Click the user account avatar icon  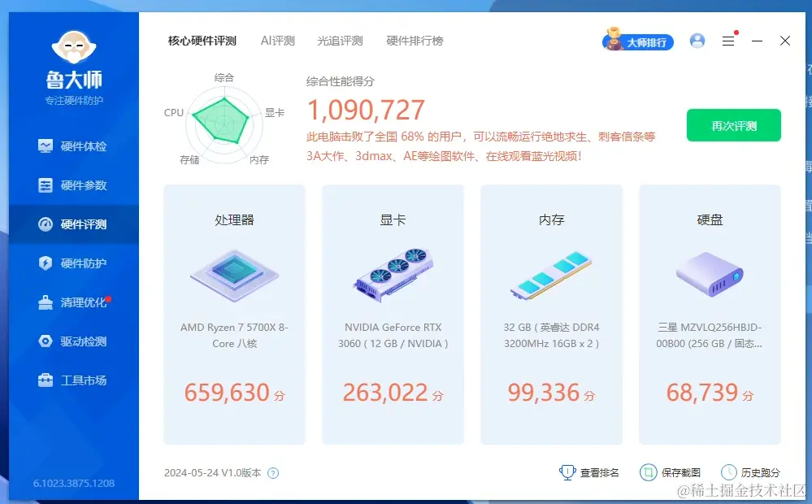click(697, 41)
